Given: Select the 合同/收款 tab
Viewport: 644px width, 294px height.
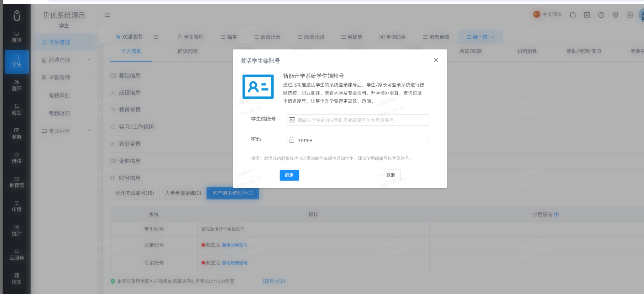Looking at the screenshot, I should pyautogui.click(x=471, y=51).
